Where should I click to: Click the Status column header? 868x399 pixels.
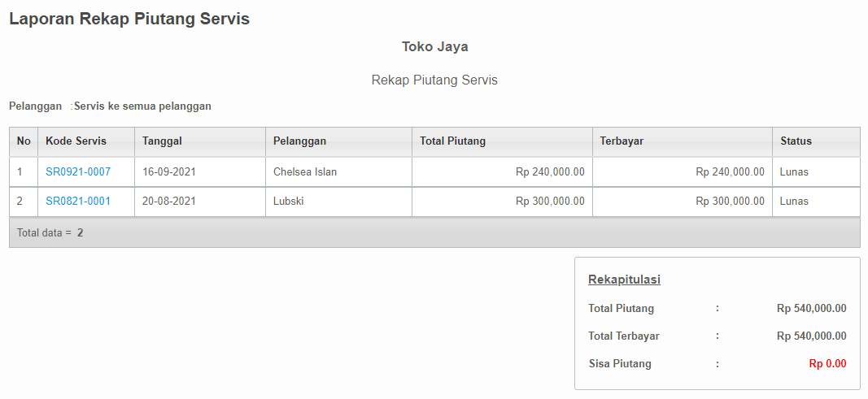click(x=796, y=141)
